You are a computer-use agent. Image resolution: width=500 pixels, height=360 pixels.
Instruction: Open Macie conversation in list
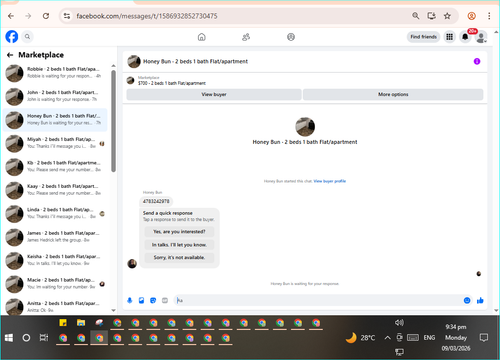pyautogui.click(x=55, y=284)
